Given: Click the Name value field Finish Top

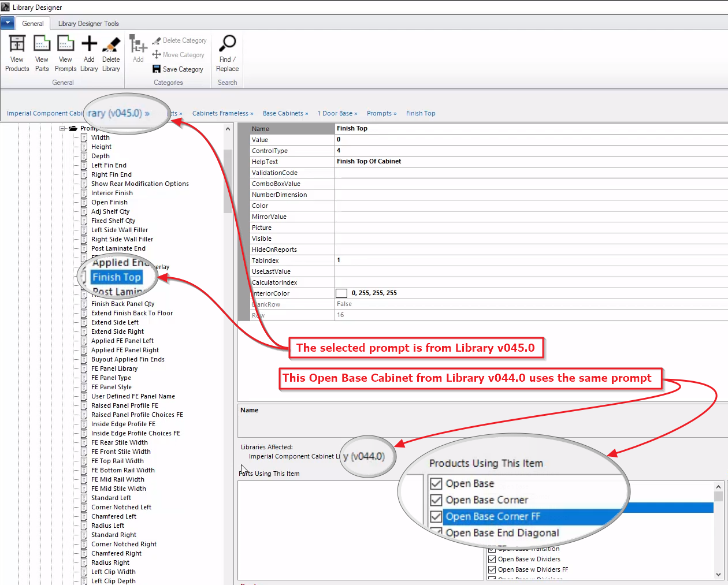Looking at the screenshot, I should pos(531,129).
